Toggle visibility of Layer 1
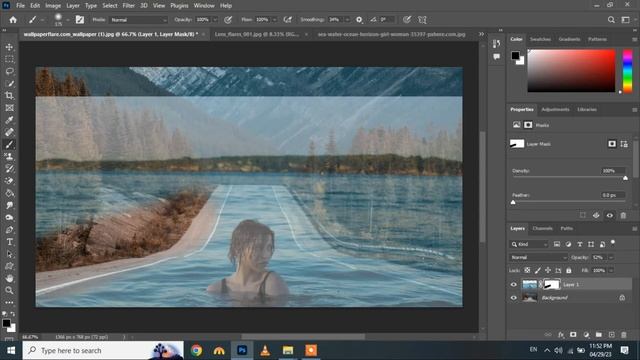The height and width of the screenshot is (360, 640). click(x=514, y=284)
